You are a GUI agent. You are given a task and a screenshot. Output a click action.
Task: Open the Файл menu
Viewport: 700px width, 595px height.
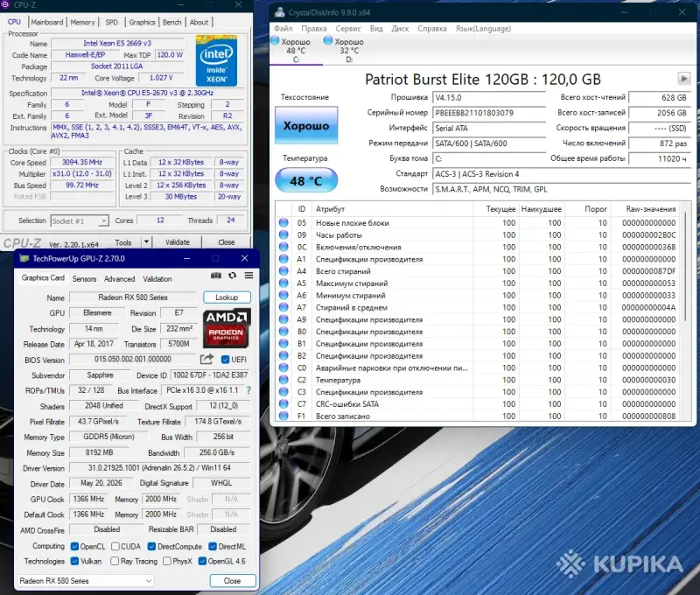point(283,29)
